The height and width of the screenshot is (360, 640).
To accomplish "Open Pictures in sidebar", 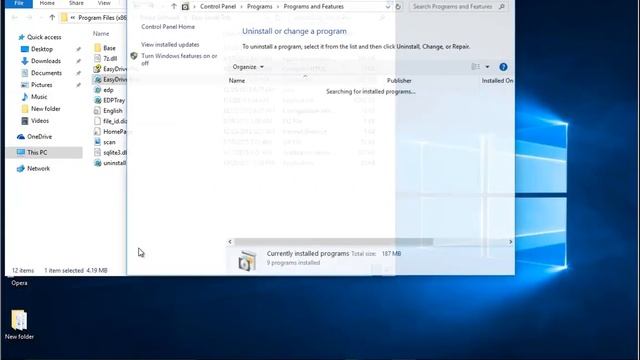I will 42,85.
